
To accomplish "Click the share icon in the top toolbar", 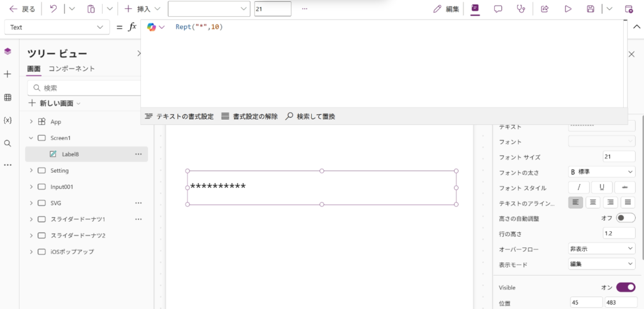I will pyautogui.click(x=545, y=9).
